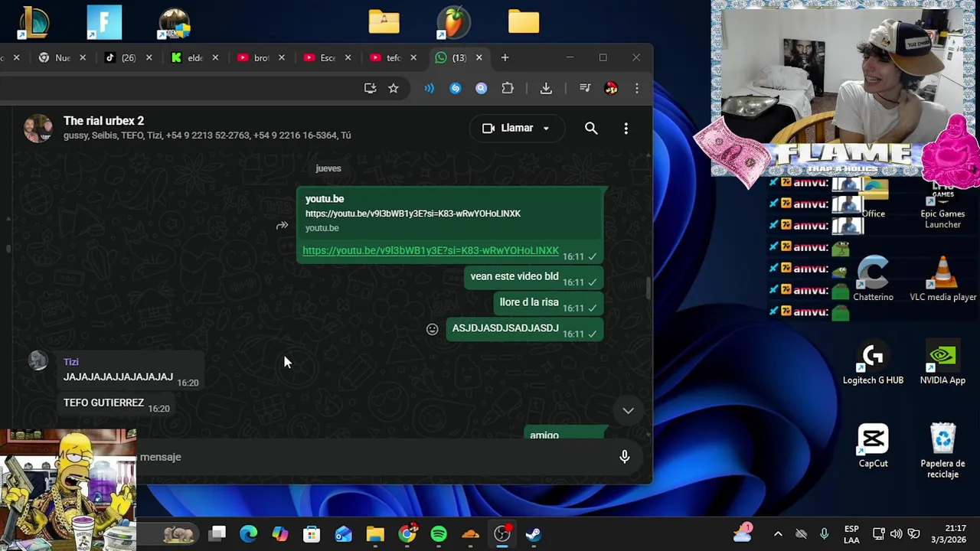Switch to the YouTube 'tefo' tab
Viewport: 980px width, 551px height.
pyautogui.click(x=393, y=58)
